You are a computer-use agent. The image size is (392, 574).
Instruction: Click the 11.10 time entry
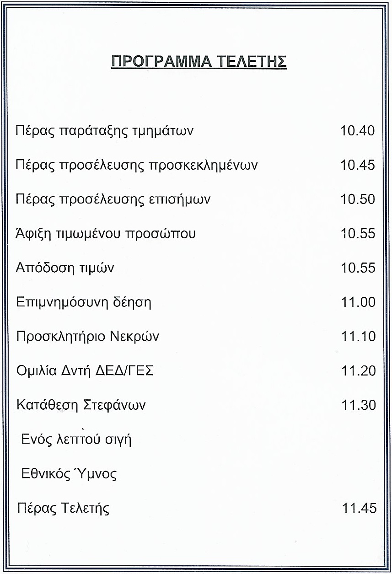coord(358,337)
